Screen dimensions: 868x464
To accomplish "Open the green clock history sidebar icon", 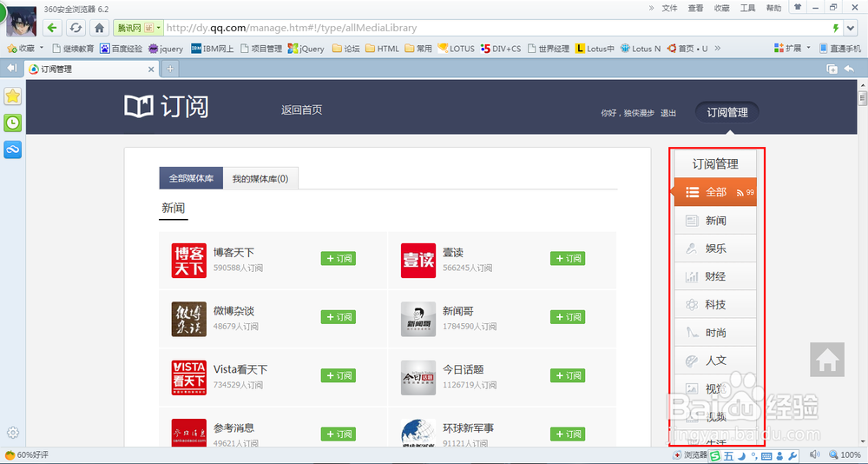I will coord(13,123).
